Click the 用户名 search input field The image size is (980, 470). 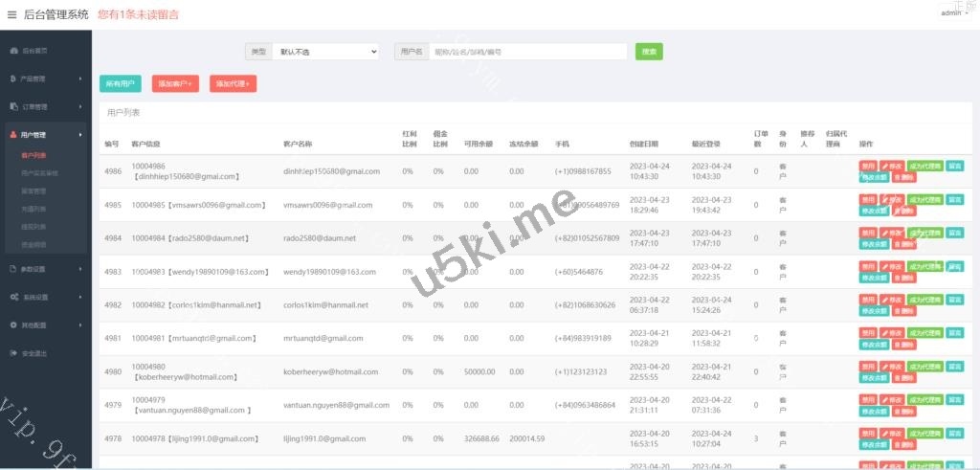coord(526,52)
